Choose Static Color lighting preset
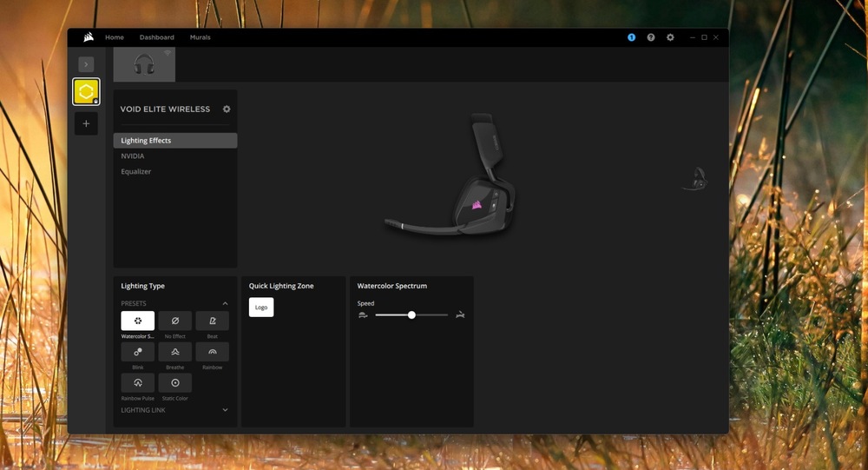The width and height of the screenshot is (868, 470). coord(175,383)
